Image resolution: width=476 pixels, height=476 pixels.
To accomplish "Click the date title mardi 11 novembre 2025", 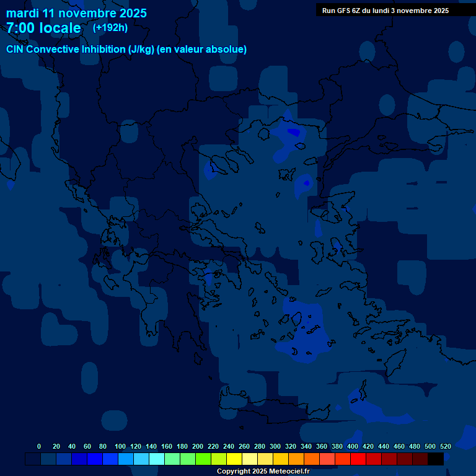I will 76,13.
